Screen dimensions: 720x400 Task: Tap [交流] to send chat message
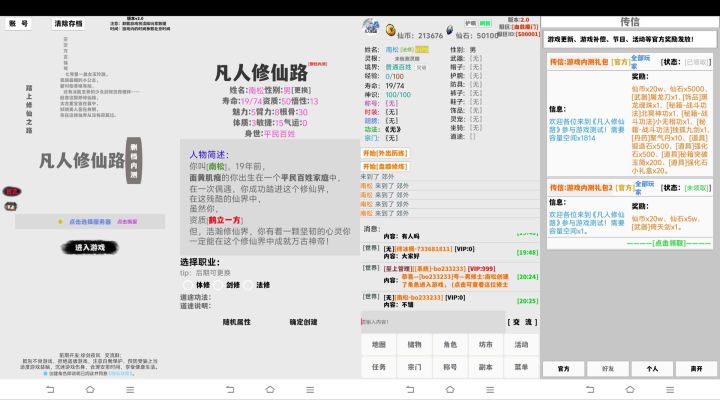pyautogui.click(x=522, y=322)
